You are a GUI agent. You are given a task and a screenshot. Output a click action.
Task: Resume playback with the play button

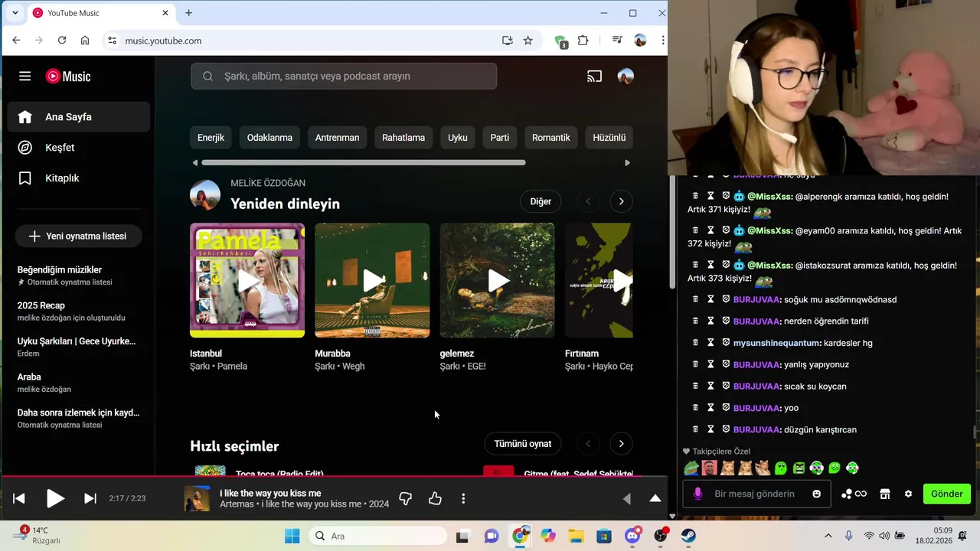pyautogui.click(x=55, y=498)
